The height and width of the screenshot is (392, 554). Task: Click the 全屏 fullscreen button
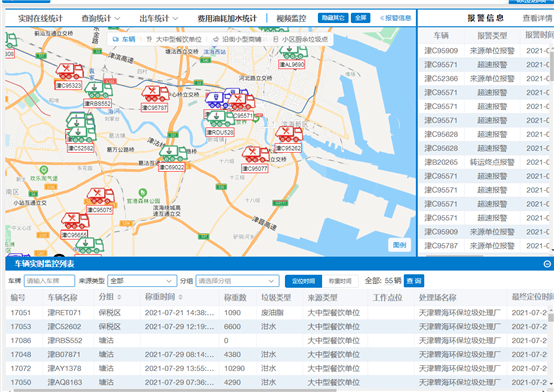360,18
